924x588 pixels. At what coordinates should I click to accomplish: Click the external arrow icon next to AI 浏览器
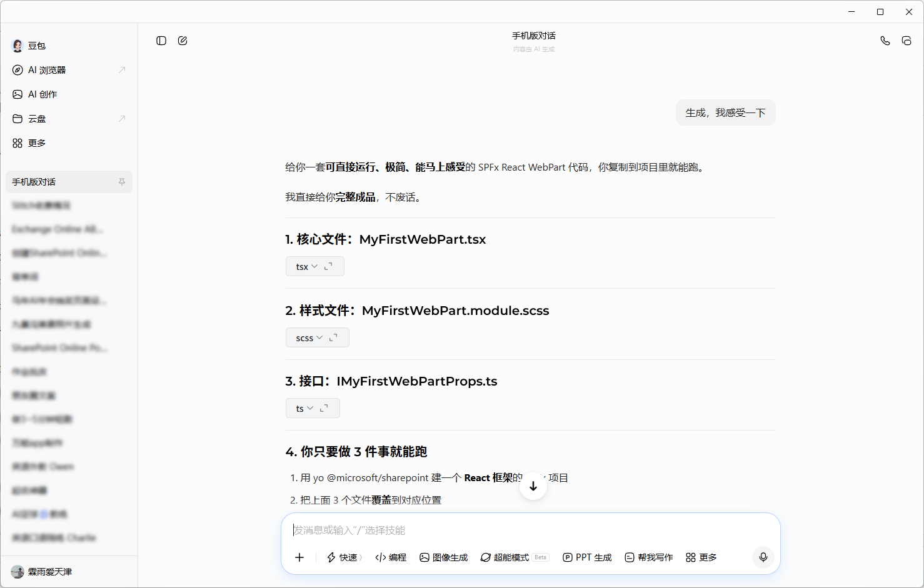coord(122,70)
